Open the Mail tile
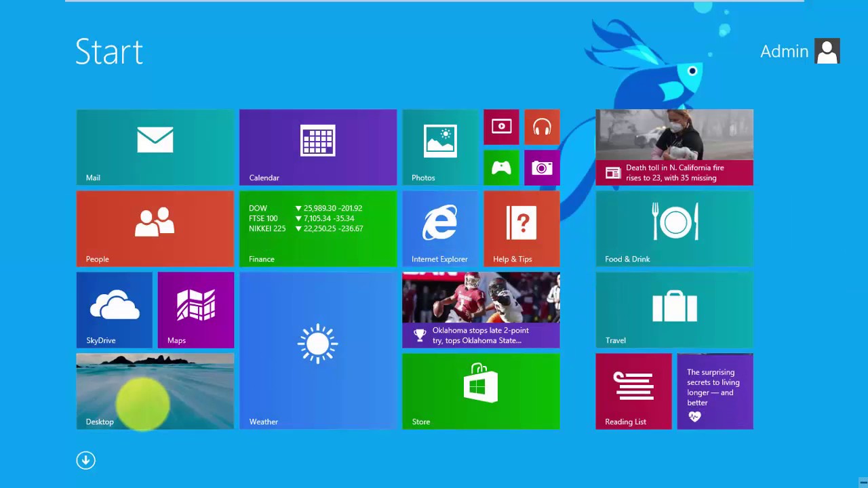This screenshot has height=488, width=868. coord(155,147)
